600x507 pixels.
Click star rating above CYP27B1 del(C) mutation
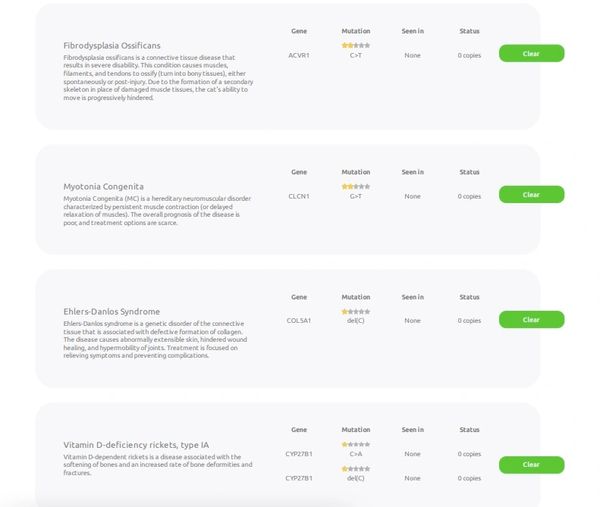(x=355, y=469)
